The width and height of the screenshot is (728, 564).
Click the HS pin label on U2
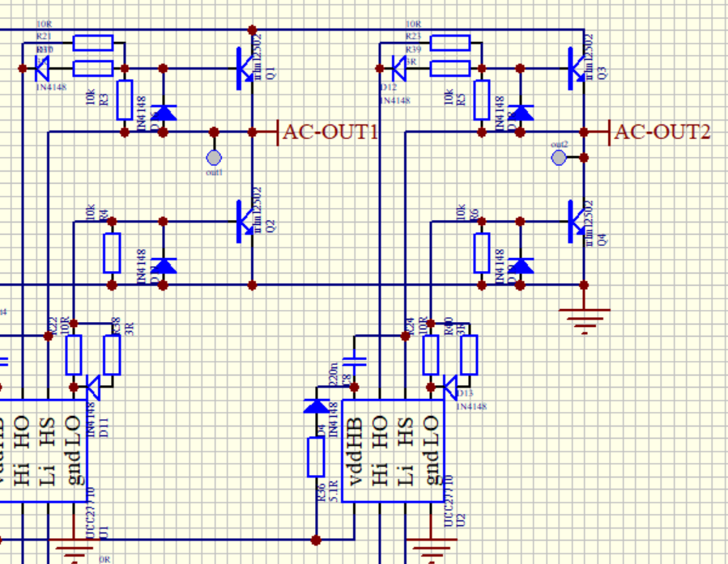pos(406,431)
